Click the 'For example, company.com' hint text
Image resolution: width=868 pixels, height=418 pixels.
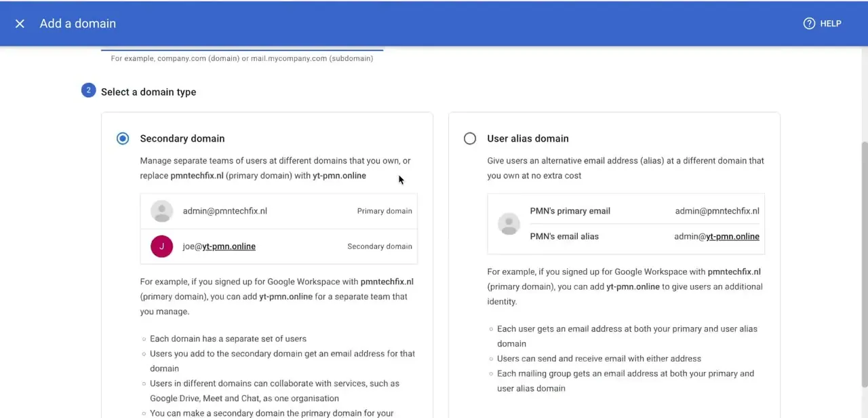click(x=242, y=58)
